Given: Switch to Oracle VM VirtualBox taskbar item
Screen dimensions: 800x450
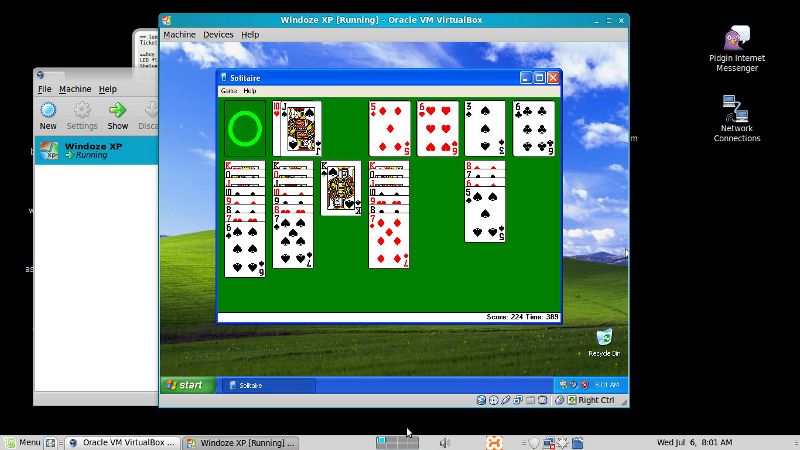Looking at the screenshot, I should point(123,443).
